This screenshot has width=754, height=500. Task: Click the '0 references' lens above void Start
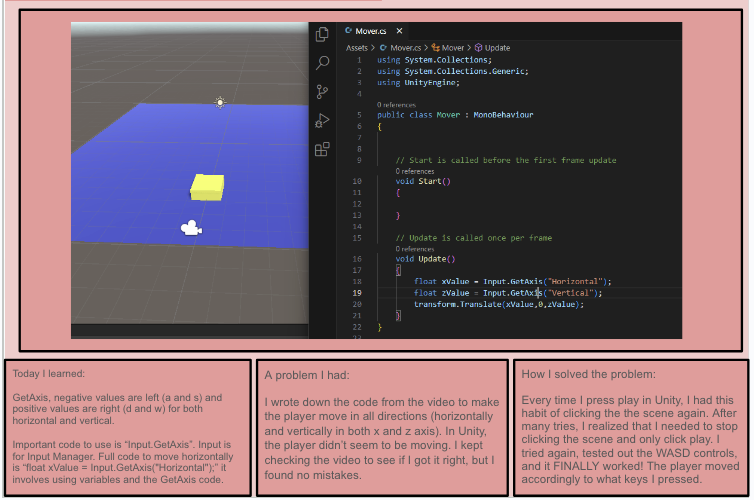tap(415, 171)
